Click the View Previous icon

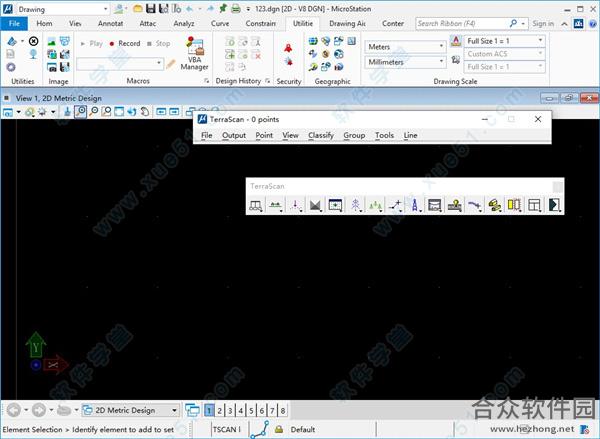tap(161, 111)
